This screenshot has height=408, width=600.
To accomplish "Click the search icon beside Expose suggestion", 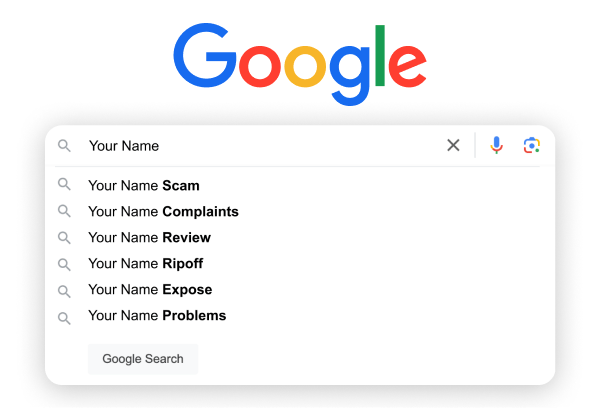I will [x=64, y=290].
